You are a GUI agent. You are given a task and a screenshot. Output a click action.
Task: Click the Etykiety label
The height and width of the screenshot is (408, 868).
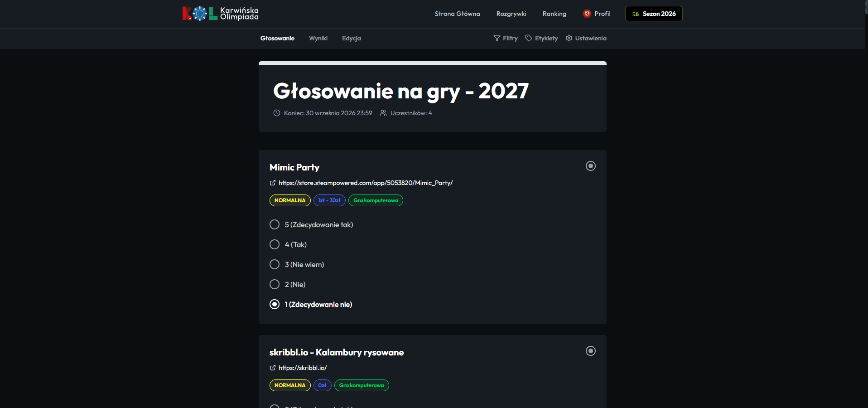(x=546, y=38)
